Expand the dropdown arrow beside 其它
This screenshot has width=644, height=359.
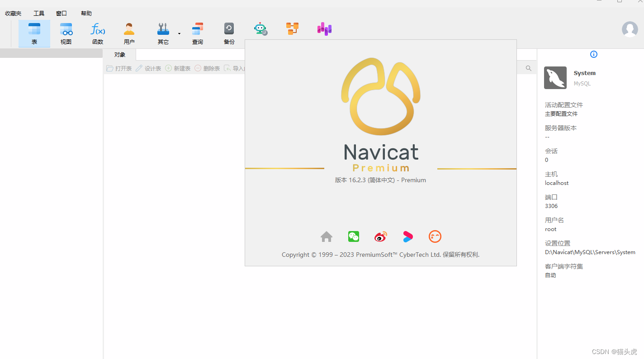pos(179,34)
